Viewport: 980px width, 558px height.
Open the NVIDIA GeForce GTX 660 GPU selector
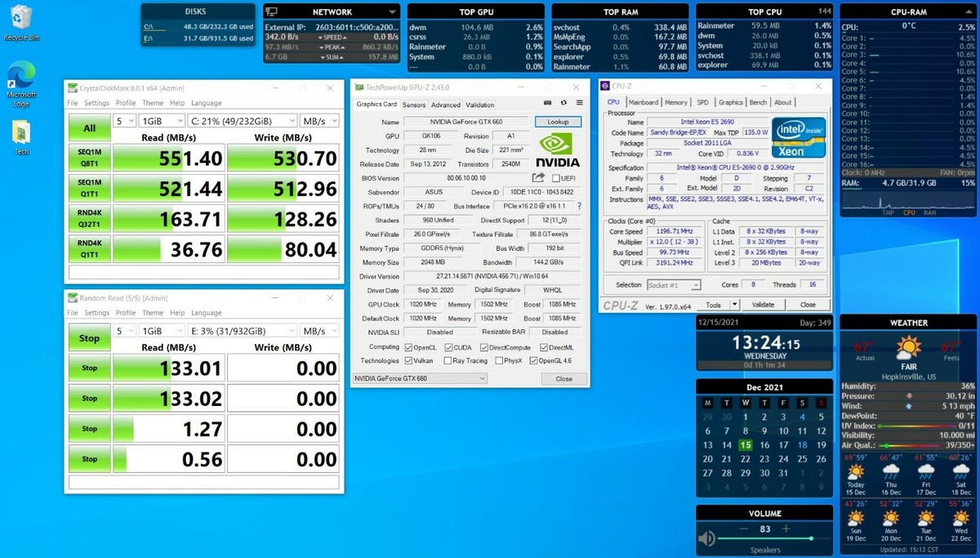[x=420, y=378]
